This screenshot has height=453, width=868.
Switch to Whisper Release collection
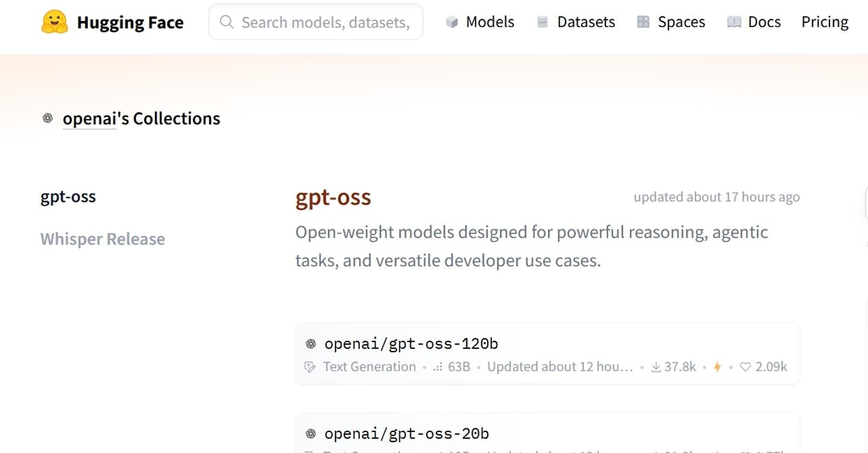102,239
